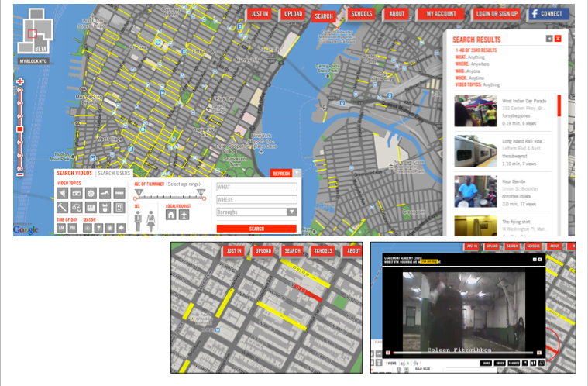Click the video player volume icon
The width and height of the screenshot is (588, 386).
pos(539,353)
